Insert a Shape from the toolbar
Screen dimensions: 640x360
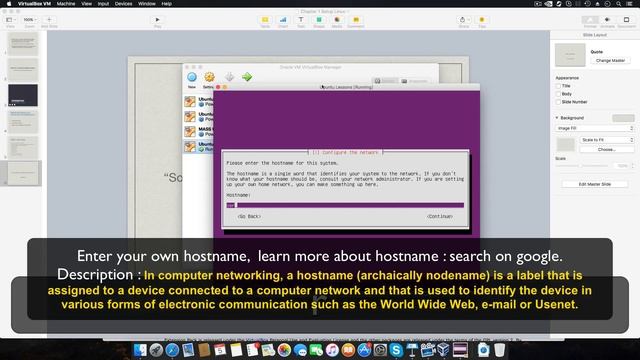pos(319,20)
